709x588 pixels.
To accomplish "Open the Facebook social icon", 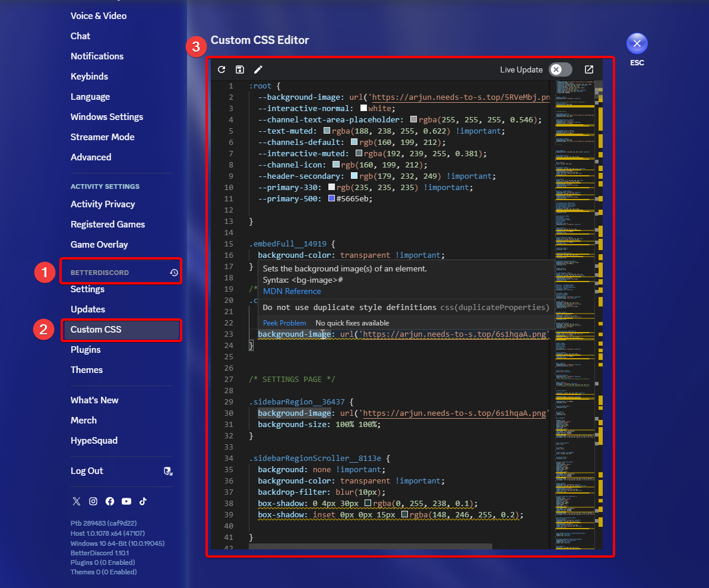I will tap(110, 501).
